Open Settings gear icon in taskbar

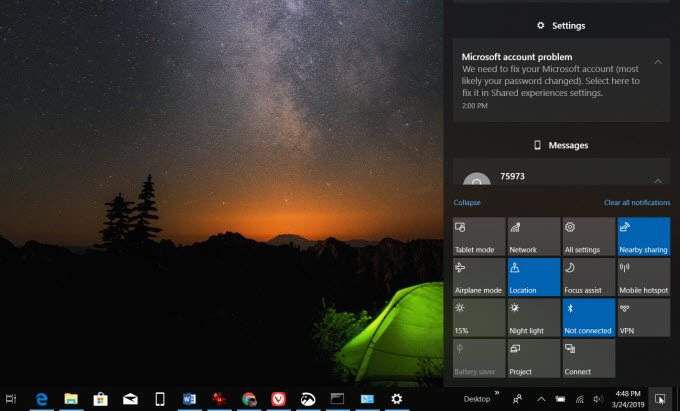396,399
